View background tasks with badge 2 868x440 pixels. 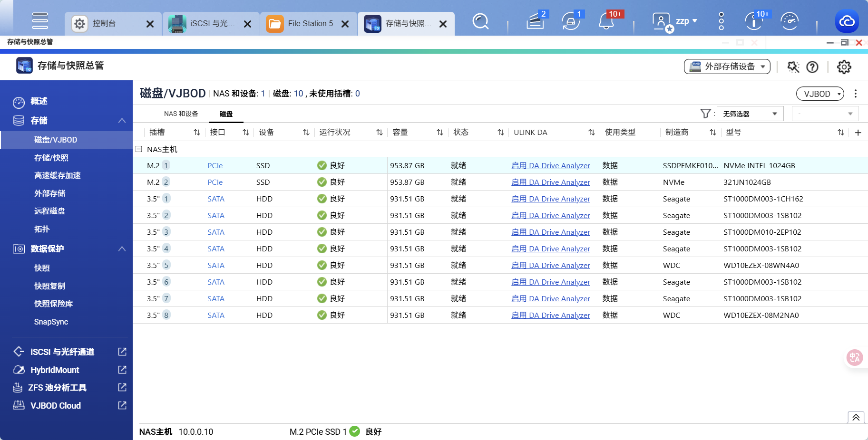[x=535, y=21]
